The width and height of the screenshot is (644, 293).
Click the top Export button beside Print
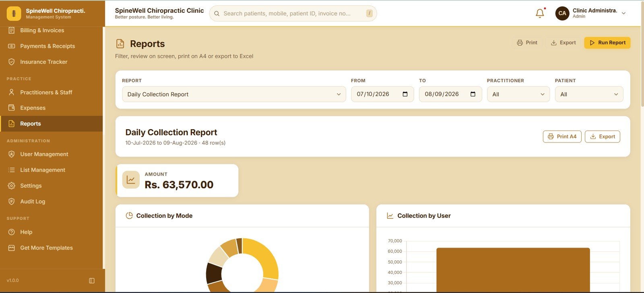click(563, 43)
